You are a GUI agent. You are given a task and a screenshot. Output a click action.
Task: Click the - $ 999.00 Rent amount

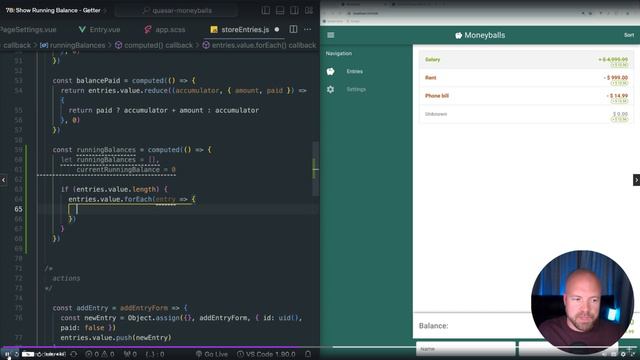coord(616,77)
